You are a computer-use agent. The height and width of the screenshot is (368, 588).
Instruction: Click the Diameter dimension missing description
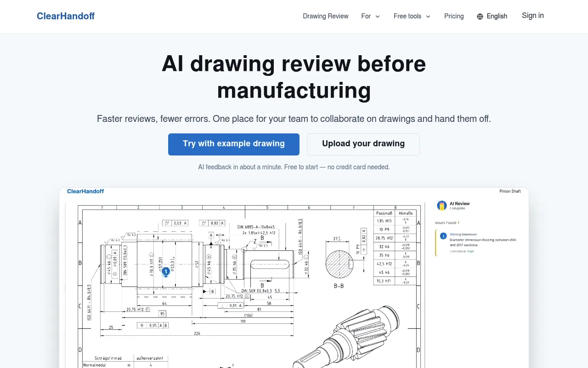(483, 242)
